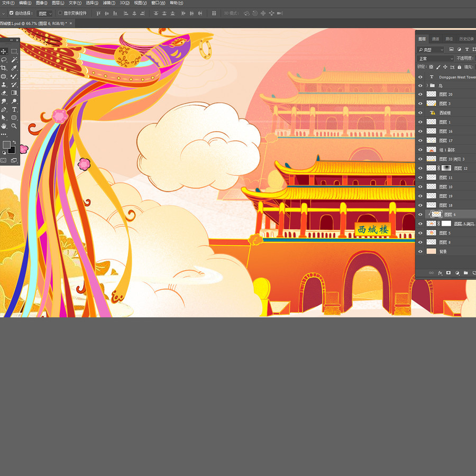Select the Gradient tool
This screenshot has width=476, height=476.
click(x=14, y=93)
